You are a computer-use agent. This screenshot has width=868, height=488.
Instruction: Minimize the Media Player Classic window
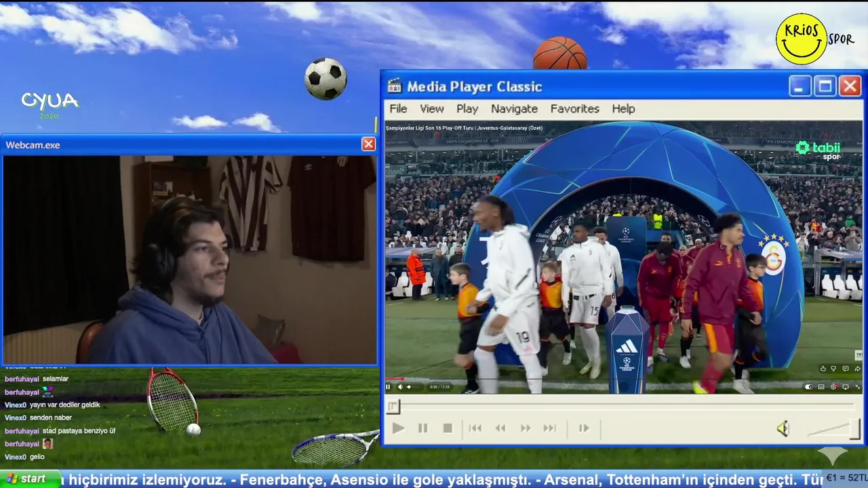(x=800, y=86)
